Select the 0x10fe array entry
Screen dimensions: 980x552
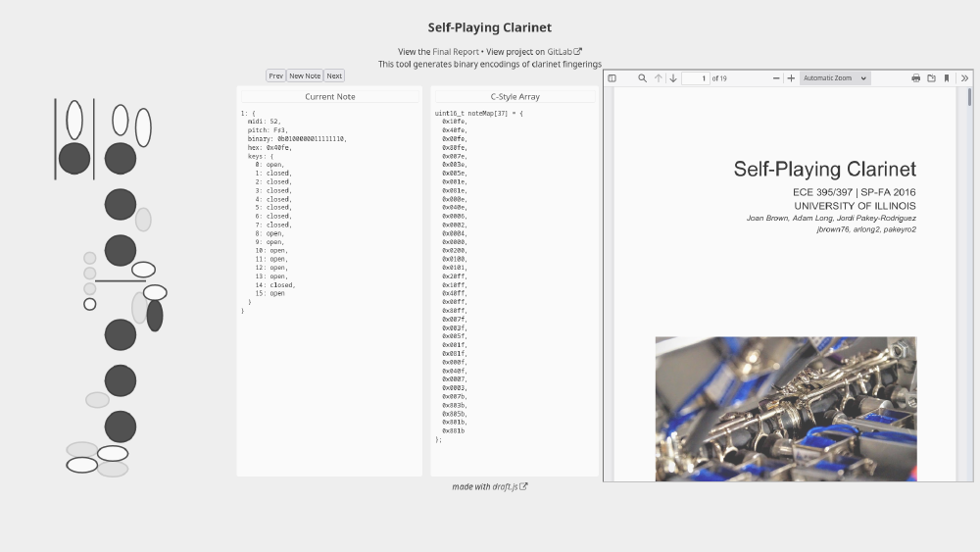click(x=455, y=122)
